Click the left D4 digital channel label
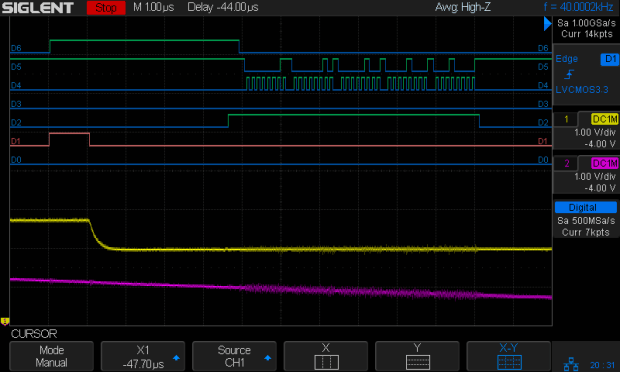Image resolution: width=620 pixels, height=372 pixels. pyautogui.click(x=16, y=85)
